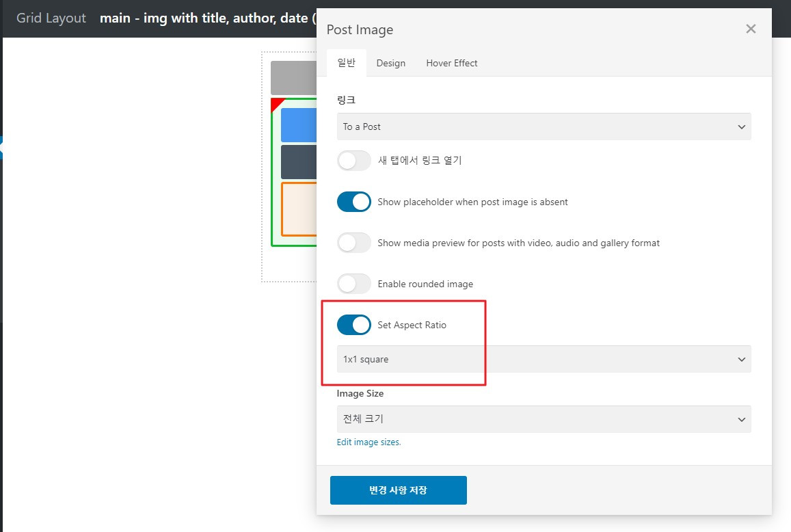Click the 변경 사항 저장 button
Image resolution: width=791 pixels, height=532 pixels.
(x=398, y=490)
